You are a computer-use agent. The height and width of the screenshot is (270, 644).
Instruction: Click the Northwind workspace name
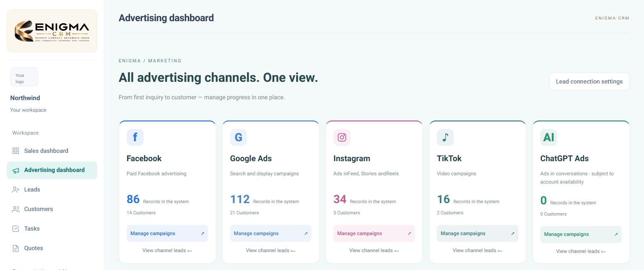25,98
